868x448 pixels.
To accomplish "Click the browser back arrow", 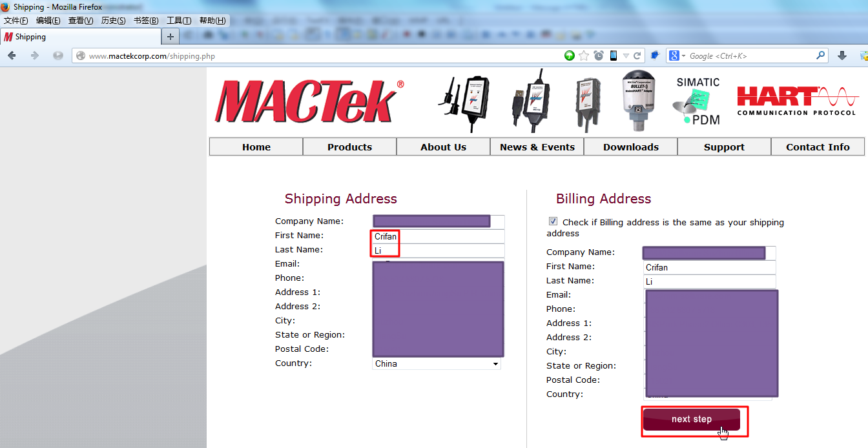I will click(12, 56).
